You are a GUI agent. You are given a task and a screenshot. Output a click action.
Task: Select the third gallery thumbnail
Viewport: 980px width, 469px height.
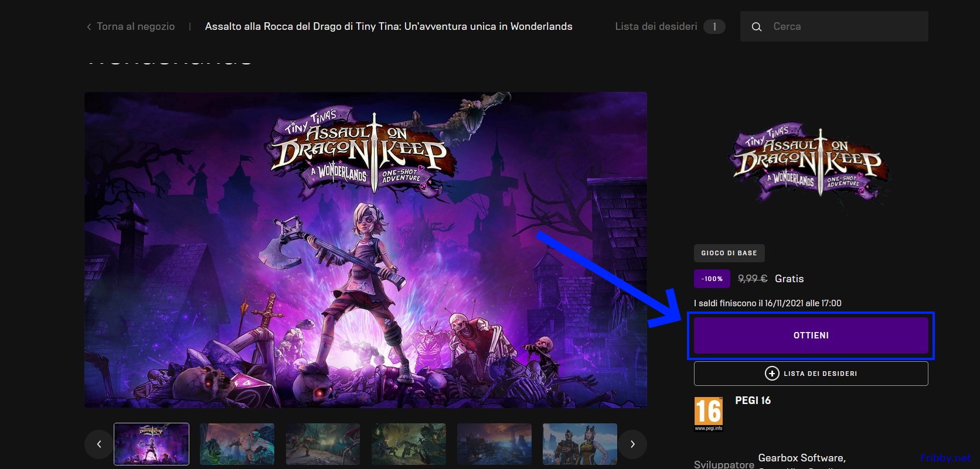323,444
